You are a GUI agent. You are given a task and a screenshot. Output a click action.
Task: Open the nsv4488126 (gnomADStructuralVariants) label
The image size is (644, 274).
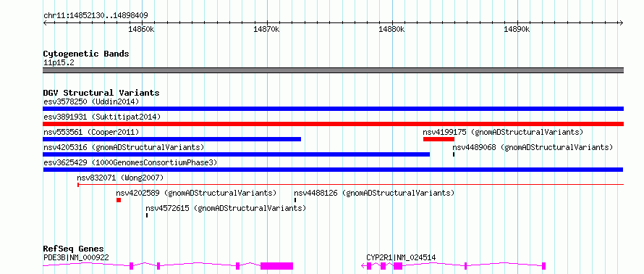(374, 193)
